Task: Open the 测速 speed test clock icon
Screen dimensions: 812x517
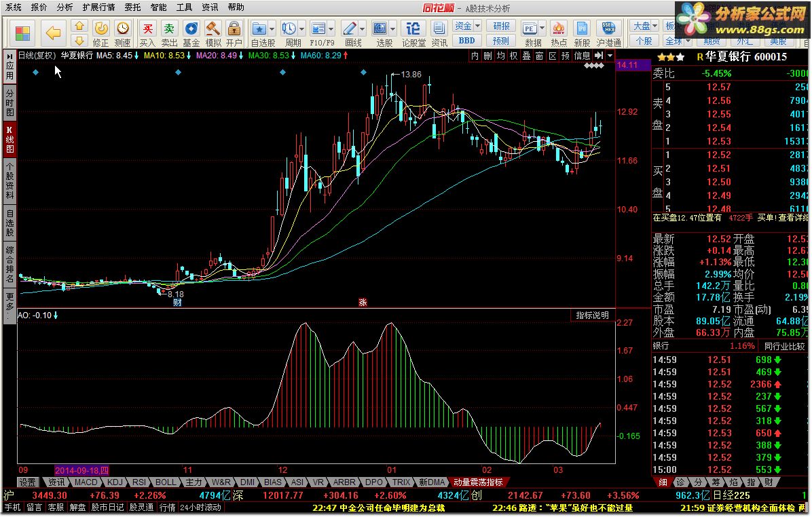Action: [x=123, y=28]
